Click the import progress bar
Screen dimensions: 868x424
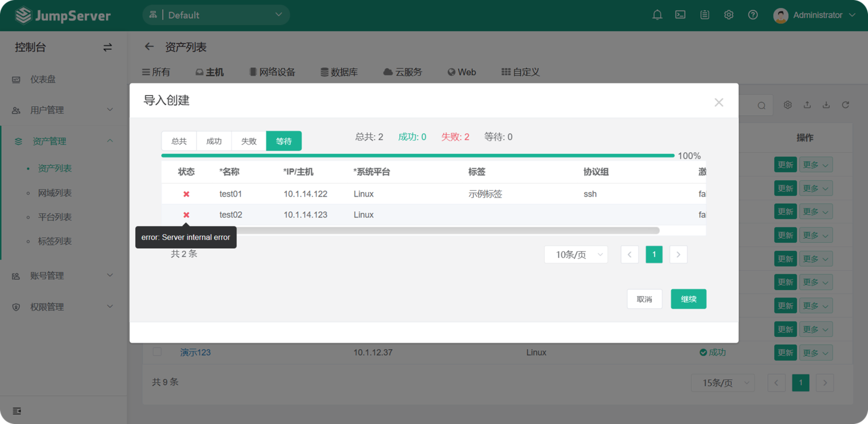point(418,156)
